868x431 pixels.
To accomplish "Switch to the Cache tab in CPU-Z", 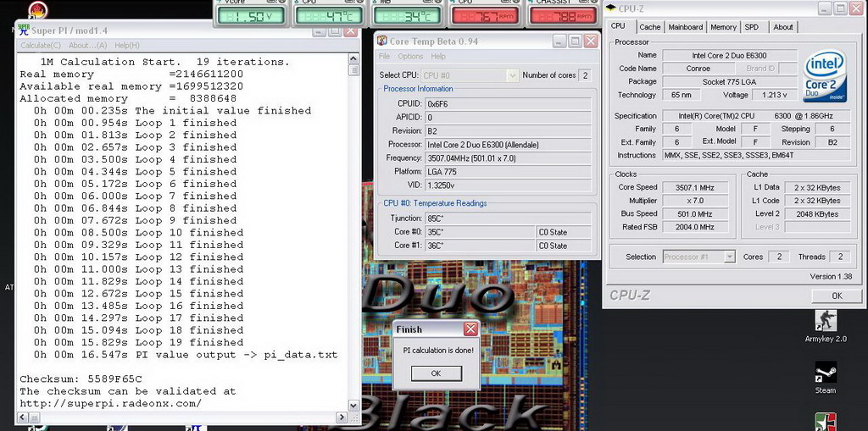I will [x=649, y=27].
